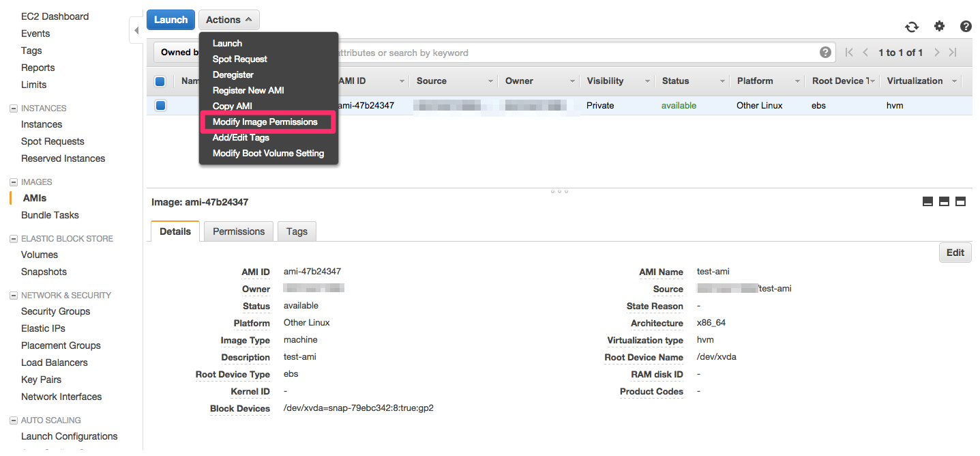Refresh the AMI list
The image size is (980, 456).
pyautogui.click(x=912, y=27)
